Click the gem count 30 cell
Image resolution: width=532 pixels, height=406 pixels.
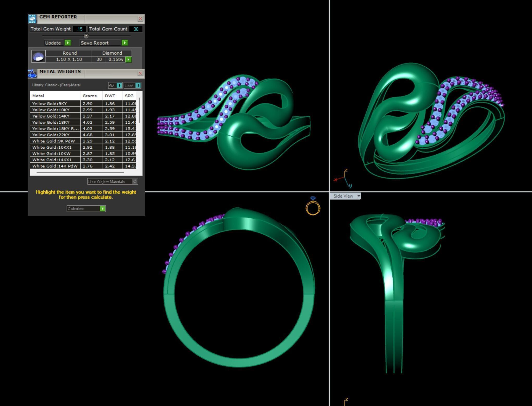[99, 59]
